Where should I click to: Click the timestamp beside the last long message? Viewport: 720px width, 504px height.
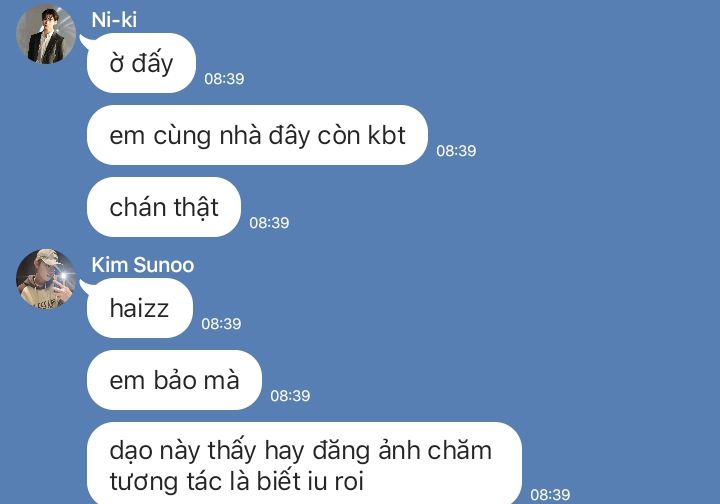click(x=550, y=495)
